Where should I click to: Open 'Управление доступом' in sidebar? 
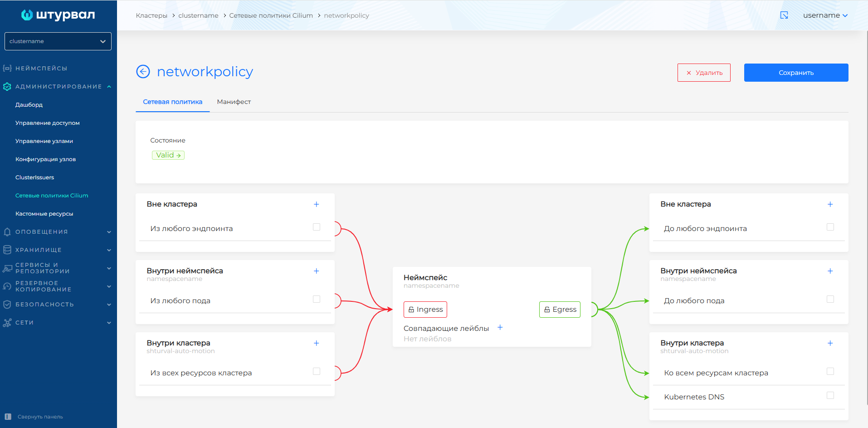pyautogui.click(x=48, y=123)
